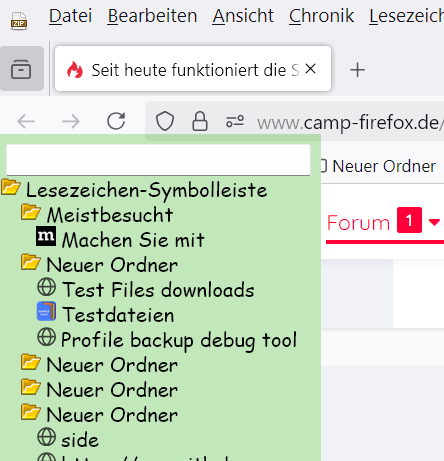Image resolution: width=444 pixels, height=461 pixels.
Task: Collapse the Meistbesucht folder in the sidebar
Action: (x=31, y=212)
